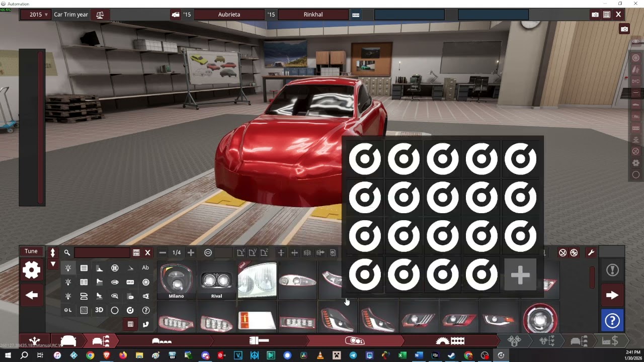The image size is (644, 362).
Task: Click the Tune button
Action: tap(31, 251)
